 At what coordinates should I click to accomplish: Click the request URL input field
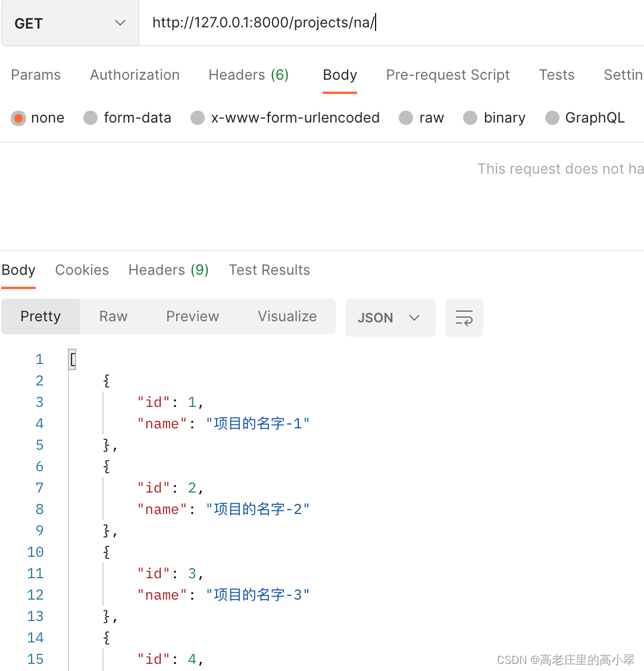387,23
